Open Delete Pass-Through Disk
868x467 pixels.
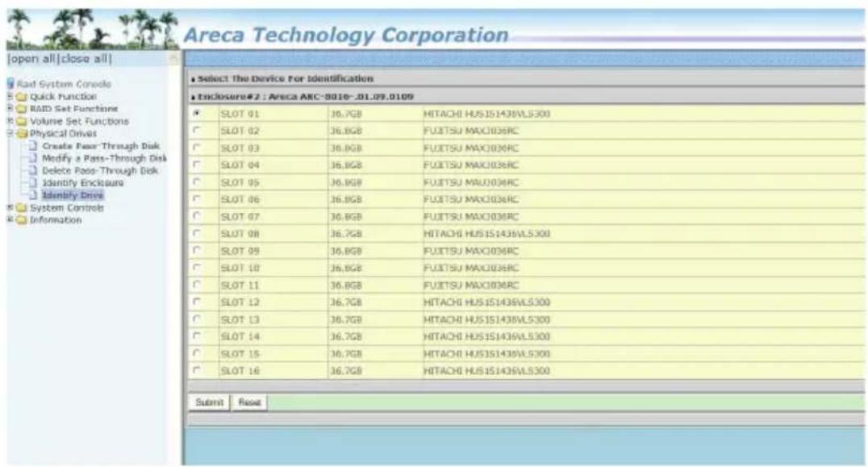[100, 171]
